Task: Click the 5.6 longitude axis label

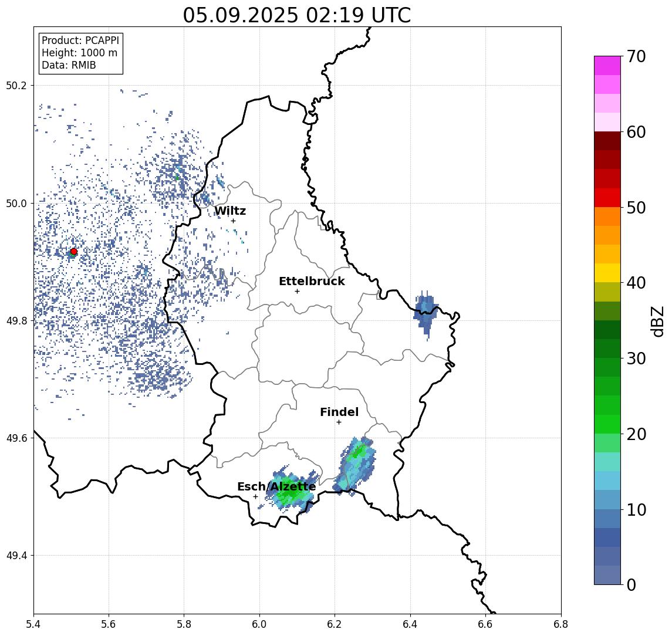Action: [109, 624]
